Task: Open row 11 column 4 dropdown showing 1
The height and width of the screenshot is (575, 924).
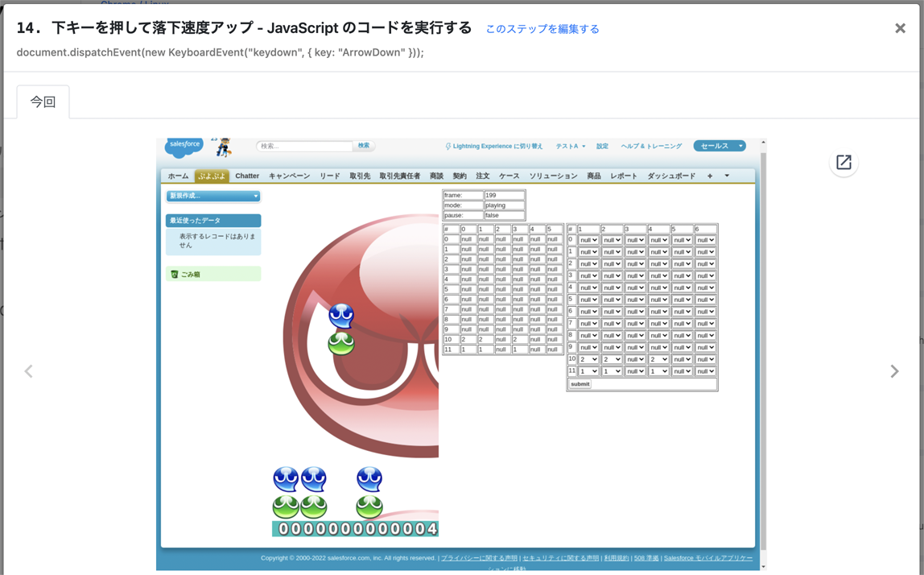Action: tap(658, 371)
